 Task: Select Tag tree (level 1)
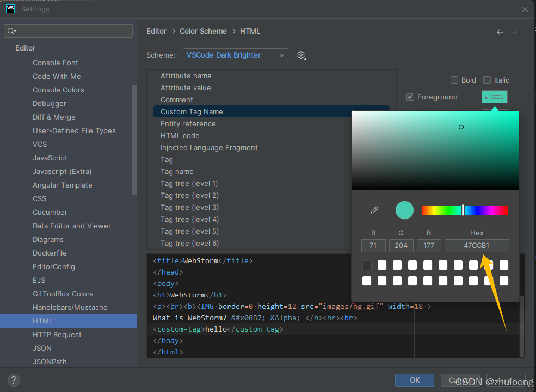pos(189,183)
